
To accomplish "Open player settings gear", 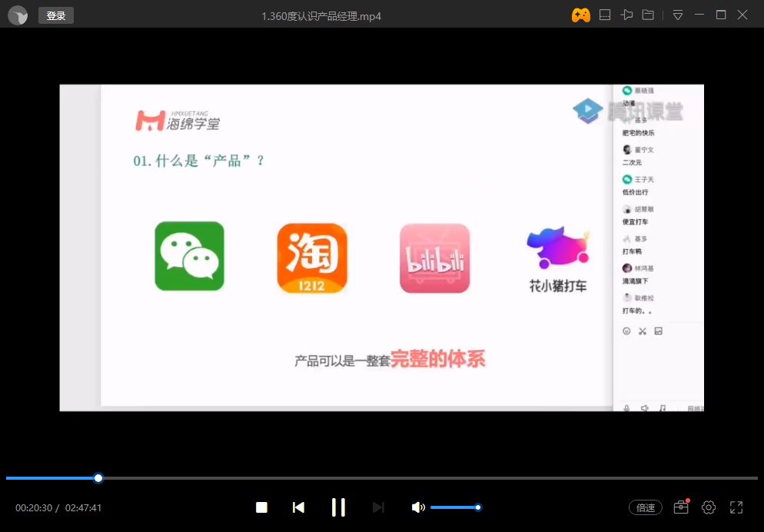I will [x=709, y=507].
